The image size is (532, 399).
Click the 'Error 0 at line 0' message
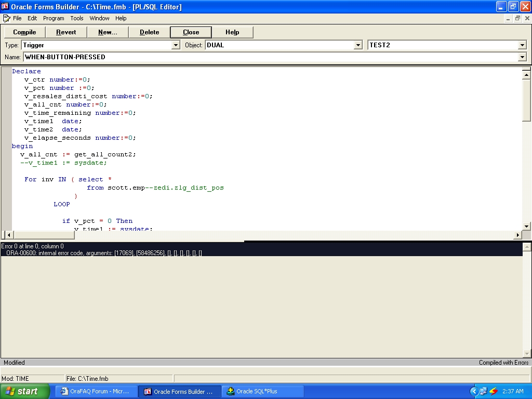pos(32,246)
